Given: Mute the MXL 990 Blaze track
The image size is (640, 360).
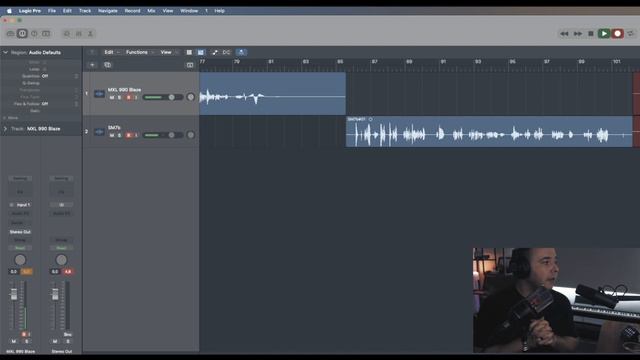Looking at the screenshot, I should pyautogui.click(x=112, y=98).
